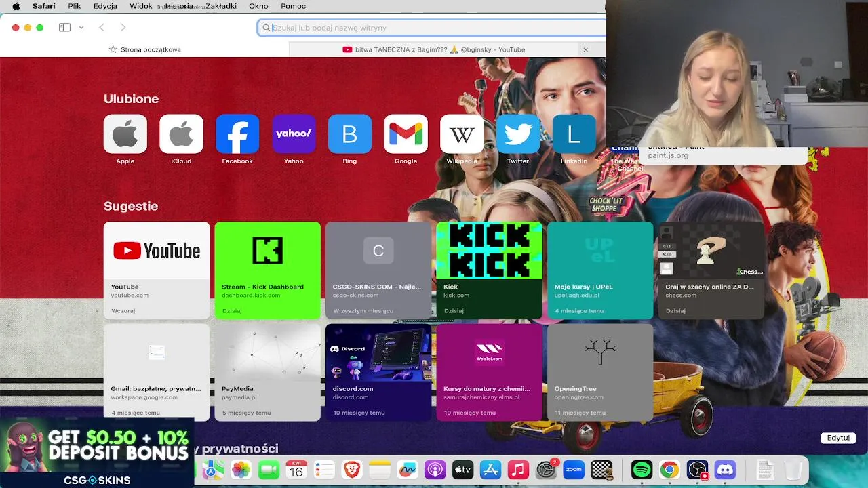Open the Safari menu
The height and width of the screenshot is (488, 868).
coord(44,6)
